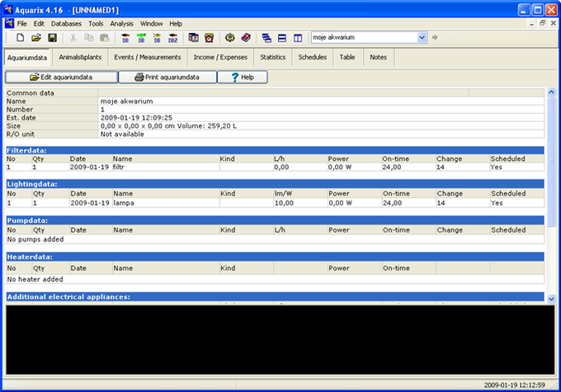
Task: Click the Edit aquariumdata button
Action: click(61, 77)
